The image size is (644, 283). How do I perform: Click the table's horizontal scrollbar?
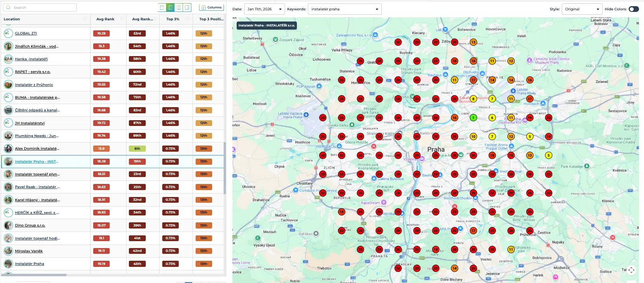[34, 275]
